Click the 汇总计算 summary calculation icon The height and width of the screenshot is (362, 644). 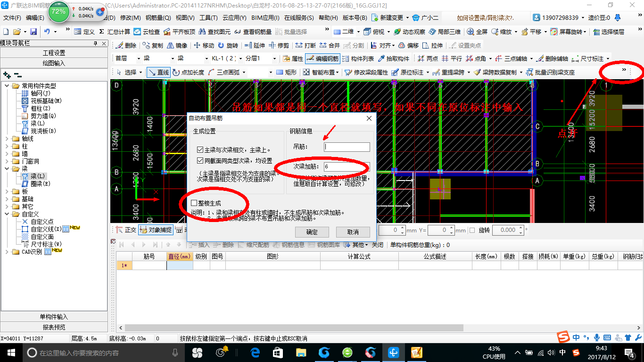tap(115, 32)
